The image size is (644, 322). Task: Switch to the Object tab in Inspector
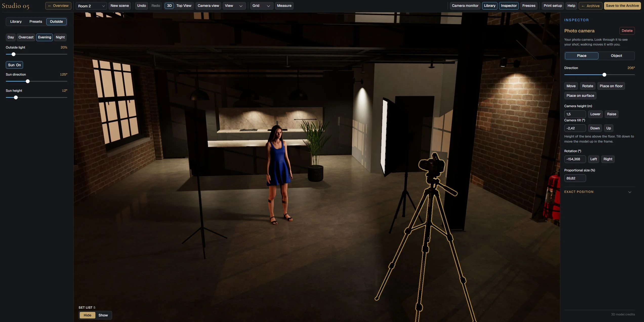[x=616, y=56]
